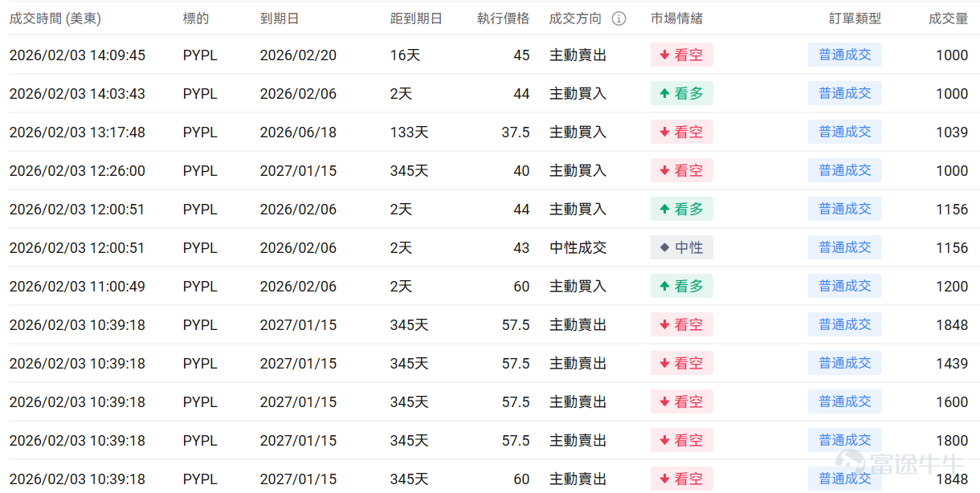Screen dimensions: 980x493
Task: Click expiry 2027/01/15 in the 12:26:00 row
Action: pos(298,171)
